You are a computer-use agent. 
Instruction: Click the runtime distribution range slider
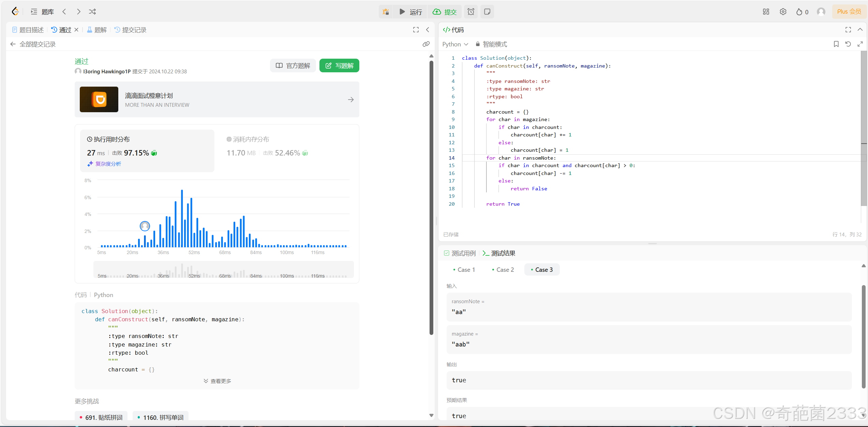tap(223, 269)
